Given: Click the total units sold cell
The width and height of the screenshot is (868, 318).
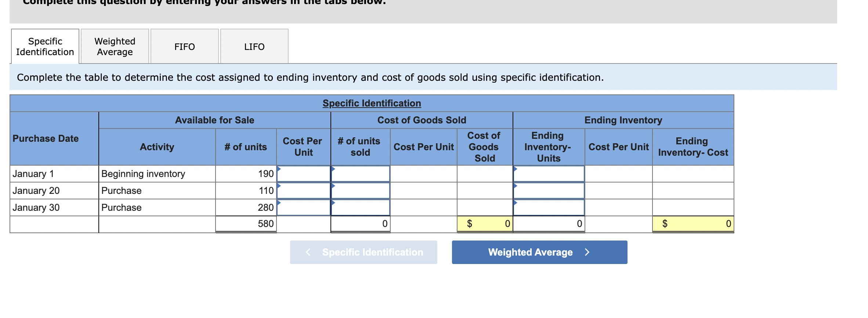Looking at the screenshot, I should pos(361,224).
